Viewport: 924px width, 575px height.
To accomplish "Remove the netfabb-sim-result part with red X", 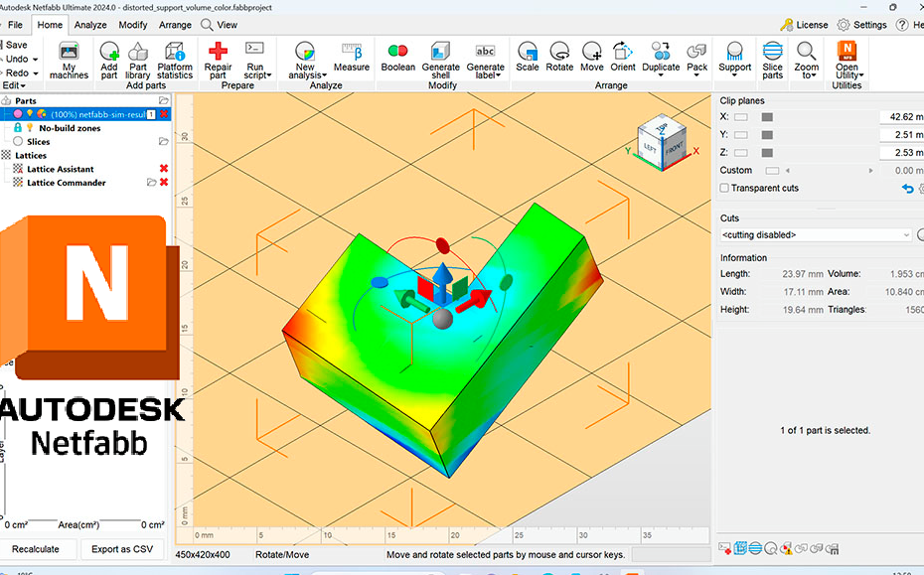I will [164, 114].
